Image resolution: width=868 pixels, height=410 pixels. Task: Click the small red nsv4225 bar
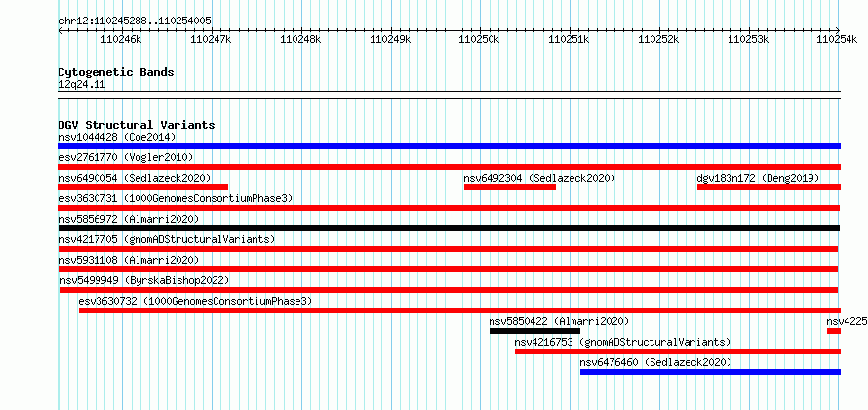click(x=834, y=331)
